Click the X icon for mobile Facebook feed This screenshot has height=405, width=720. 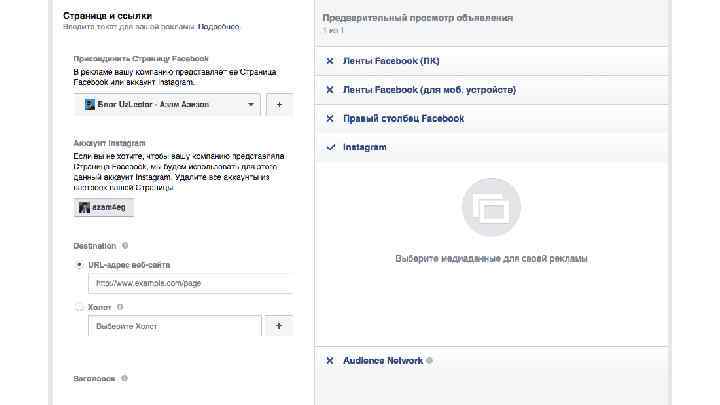click(x=330, y=90)
